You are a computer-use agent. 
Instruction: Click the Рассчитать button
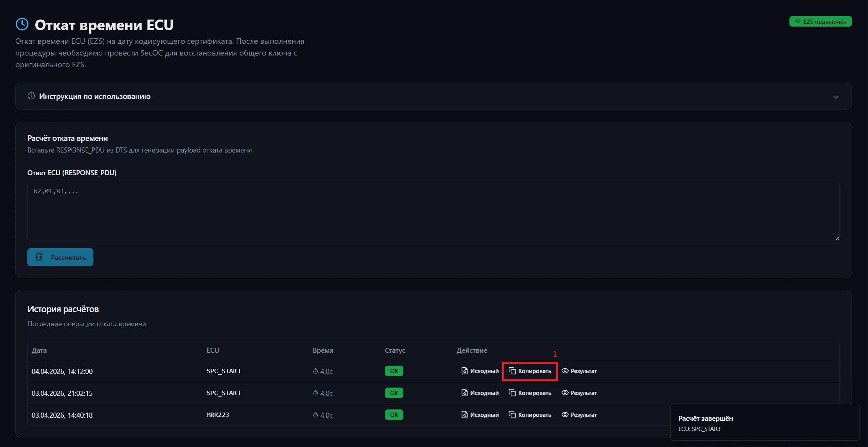click(x=60, y=257)
